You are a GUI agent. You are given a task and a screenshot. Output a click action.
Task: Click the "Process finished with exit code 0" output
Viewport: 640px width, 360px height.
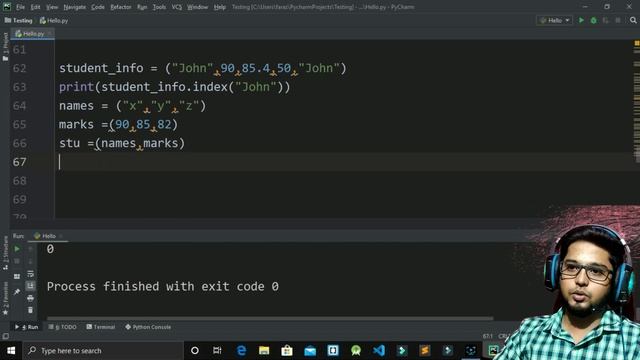click(163, 287)
